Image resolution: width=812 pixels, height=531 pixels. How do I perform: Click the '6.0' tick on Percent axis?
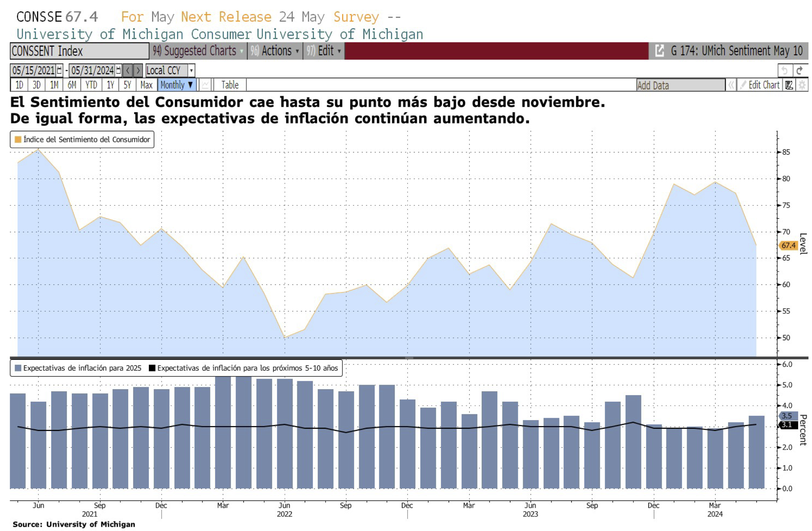pyautogui.click(x=787, y=364)
